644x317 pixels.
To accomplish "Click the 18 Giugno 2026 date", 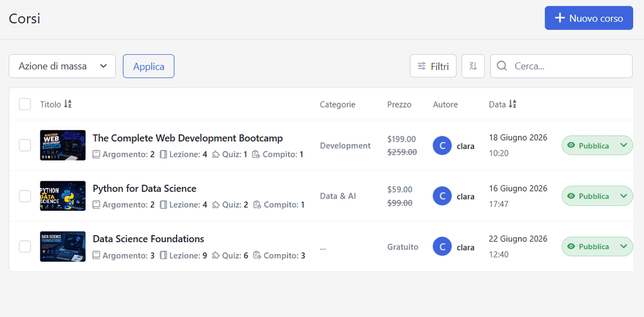I will 518,138.
